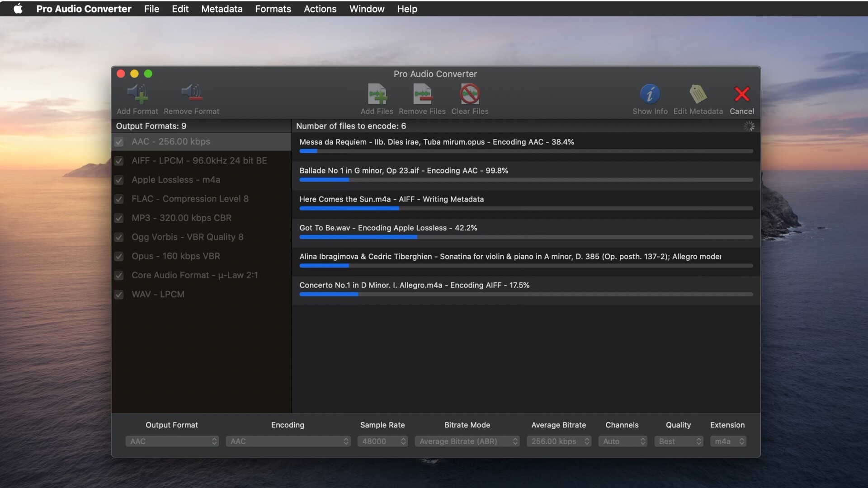The width and height of the screenshot is (868, 488).
Task: Click the Clear Files toolbar icon
Action: click(x=470, y=94)
